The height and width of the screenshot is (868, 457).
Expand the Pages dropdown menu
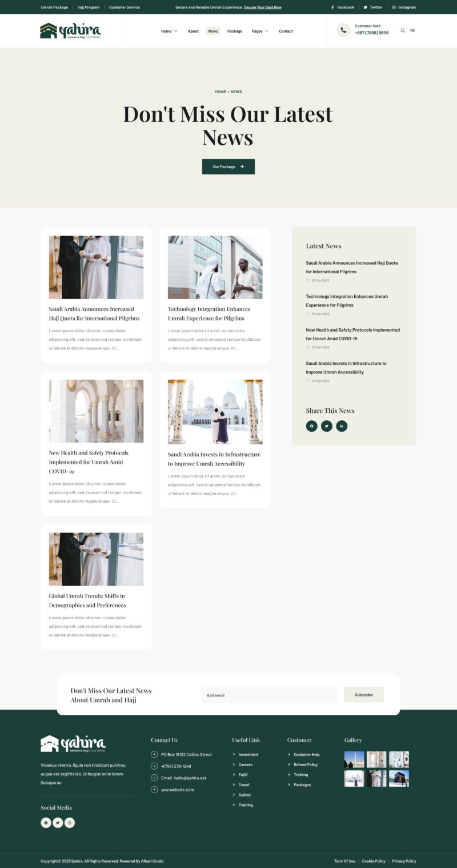[260, 31]
